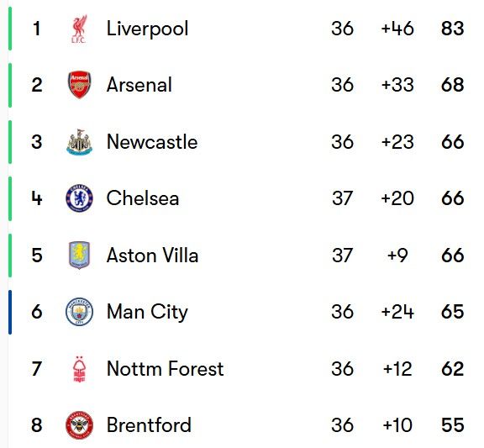This screenshot has height=448, width=484.
Task: Click the green qualification bar beside Liverpool
Action: tap(10, 29)
